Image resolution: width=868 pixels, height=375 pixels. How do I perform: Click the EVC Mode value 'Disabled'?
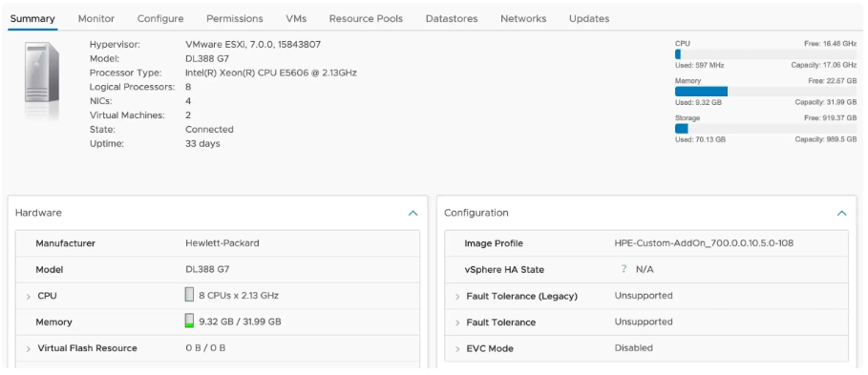(x=634, y=348)
